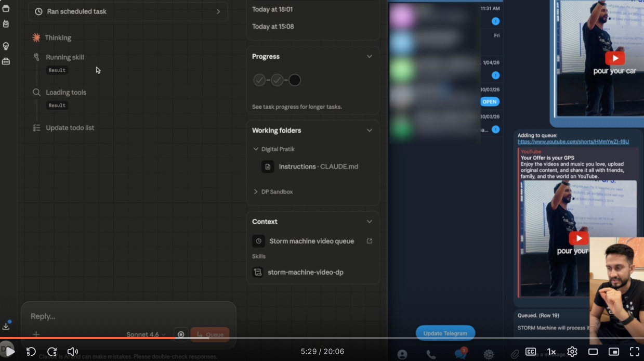
Task: Open Telegram calls phone icon
Action: 431,354
